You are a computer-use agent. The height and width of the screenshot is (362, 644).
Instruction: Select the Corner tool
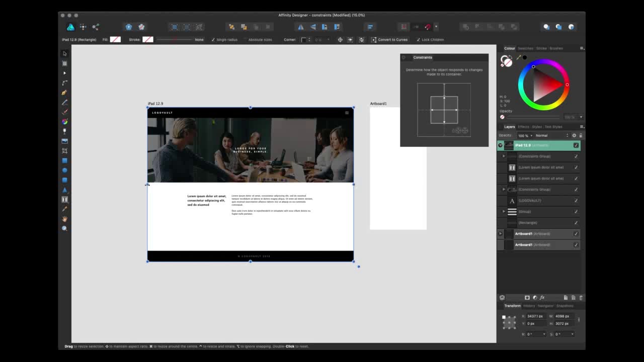pyautogui.click(x=64, y=82)
